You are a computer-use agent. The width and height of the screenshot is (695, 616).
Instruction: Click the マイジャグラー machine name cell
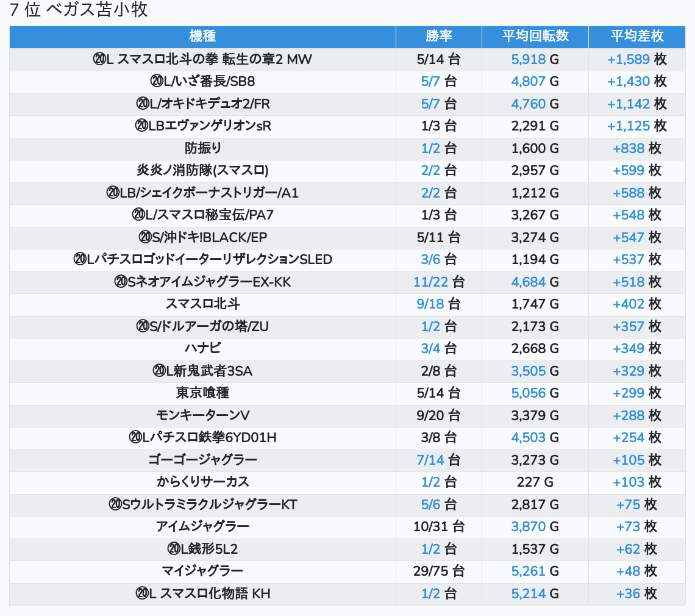pyautogui.click(x=202, y=571)
